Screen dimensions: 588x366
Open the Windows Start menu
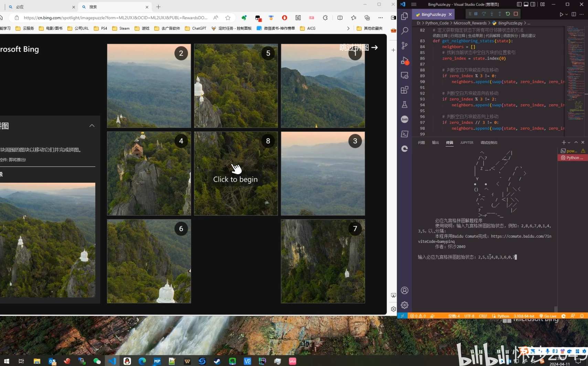[6, 361]
